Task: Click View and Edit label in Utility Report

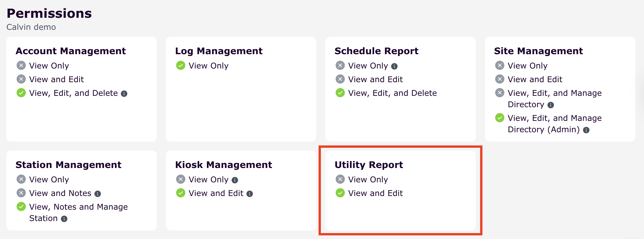Action: [375, 193]
